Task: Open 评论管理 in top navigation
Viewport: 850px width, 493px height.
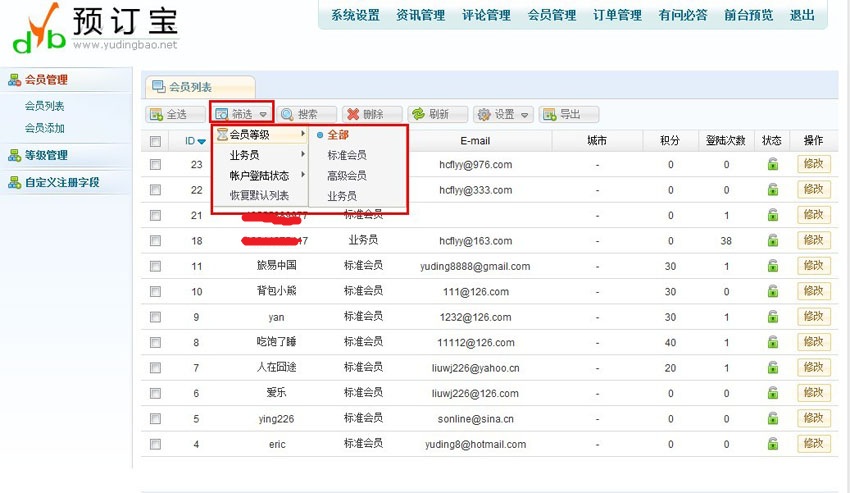Action: pyautogui.click(x=486, y=15)
